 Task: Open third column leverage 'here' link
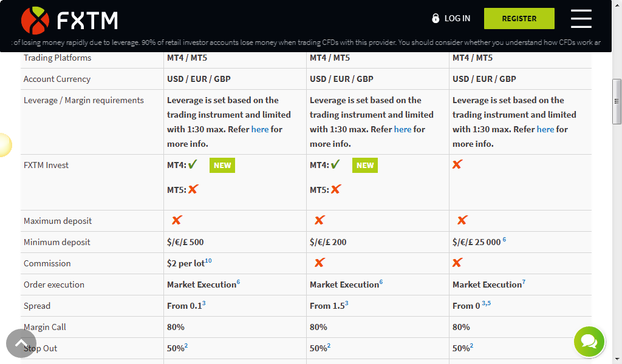[x=545, y=129]
